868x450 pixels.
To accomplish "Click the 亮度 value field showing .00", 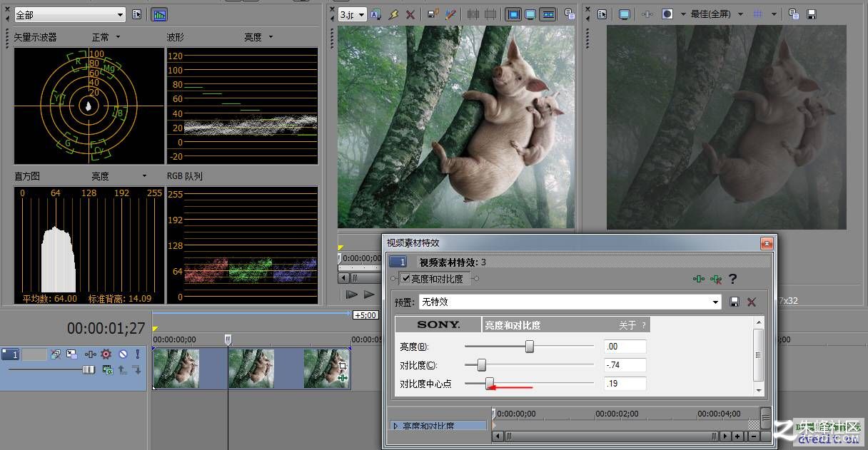I will [x=625, y=347].
